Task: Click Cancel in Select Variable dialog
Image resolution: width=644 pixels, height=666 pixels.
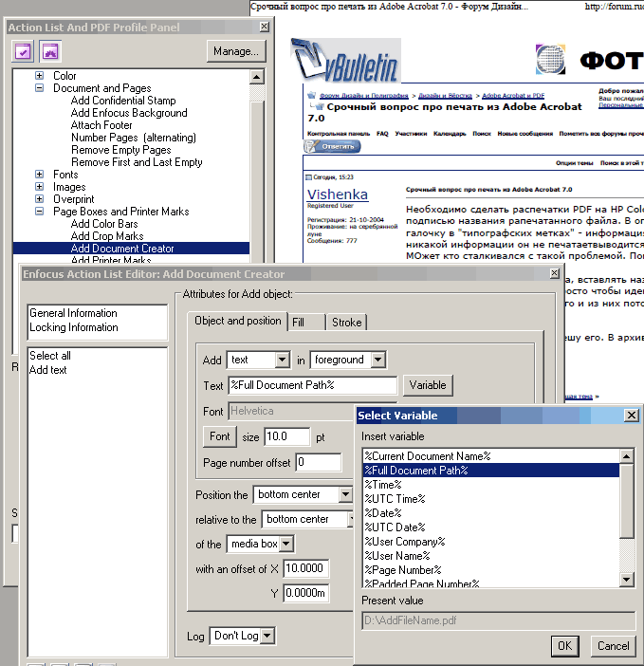Action: point(614,646)
